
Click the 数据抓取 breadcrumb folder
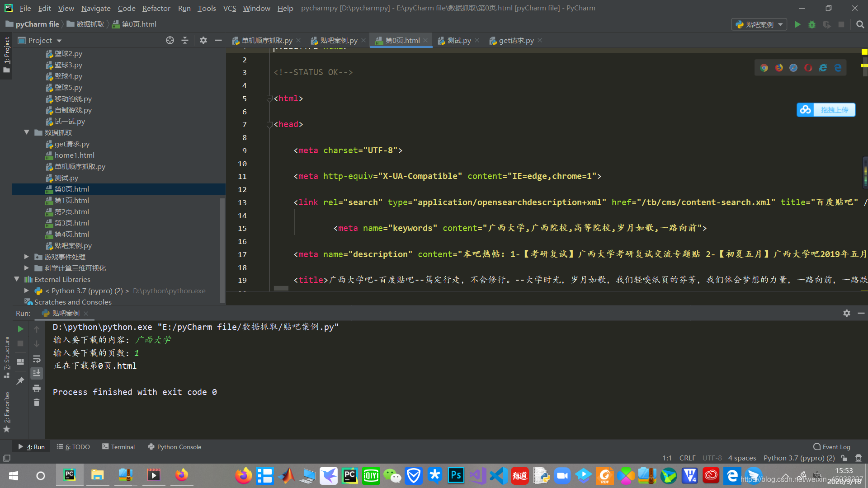85,24
